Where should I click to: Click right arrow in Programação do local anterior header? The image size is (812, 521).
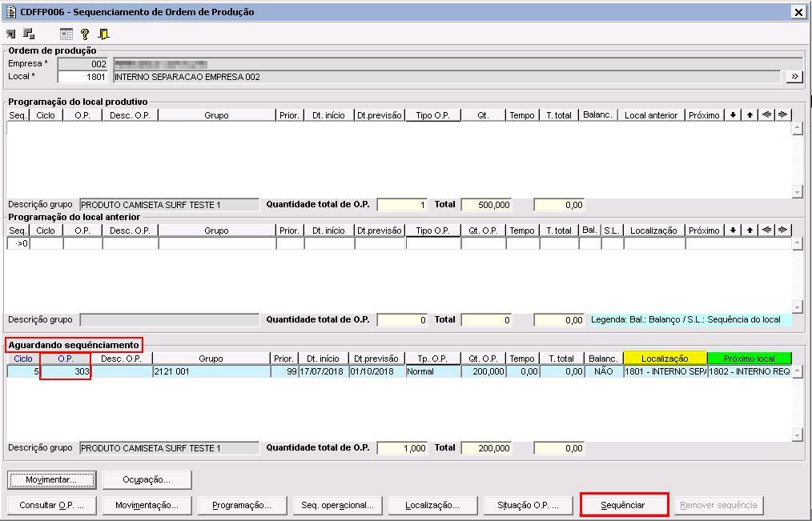(783, 230)
